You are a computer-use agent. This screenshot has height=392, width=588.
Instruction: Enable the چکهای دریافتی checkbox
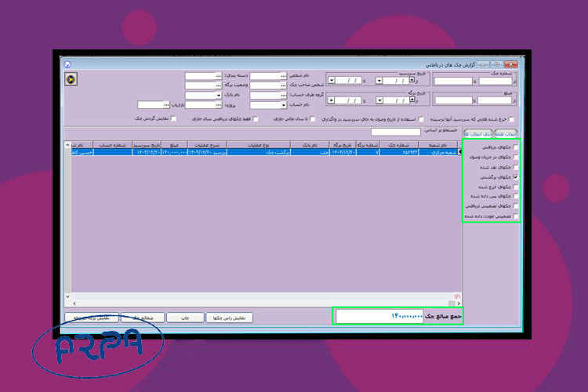coord(515,149)
